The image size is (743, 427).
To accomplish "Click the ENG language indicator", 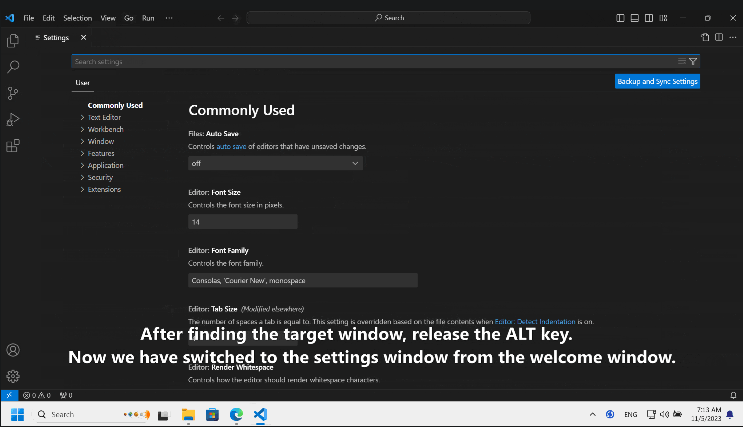I will (x=631, y=415).
